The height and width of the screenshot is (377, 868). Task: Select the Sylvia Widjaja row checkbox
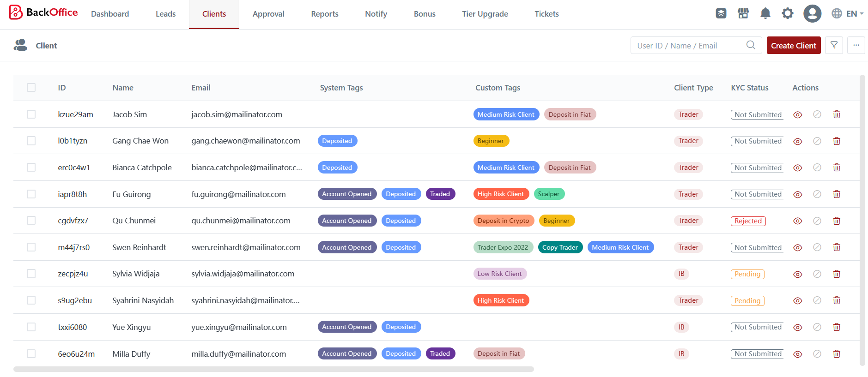pyautogui.click(x=31, y=274)
